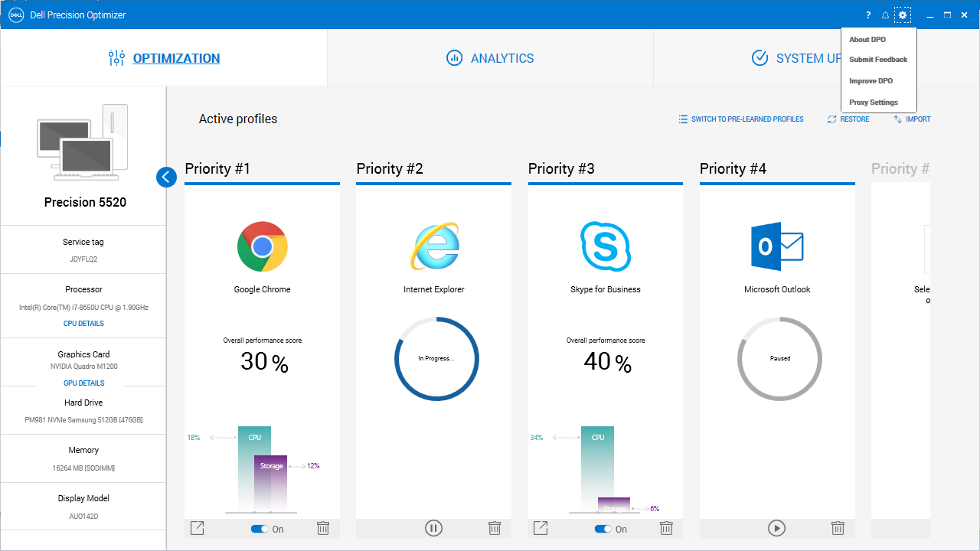Open the CPU Details link
Viewport: 980px width, 551px height.
coord(83,324)
